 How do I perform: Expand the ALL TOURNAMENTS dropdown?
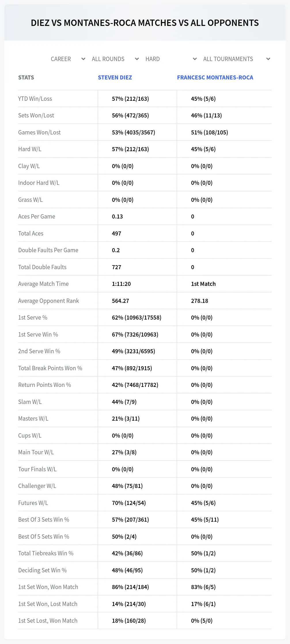(x=236, y=59)
